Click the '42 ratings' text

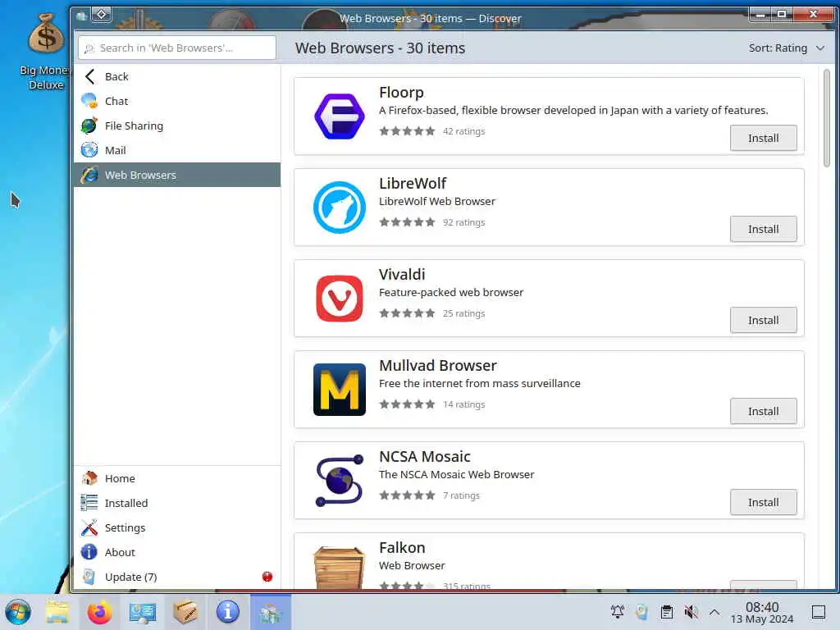point(463,131)
